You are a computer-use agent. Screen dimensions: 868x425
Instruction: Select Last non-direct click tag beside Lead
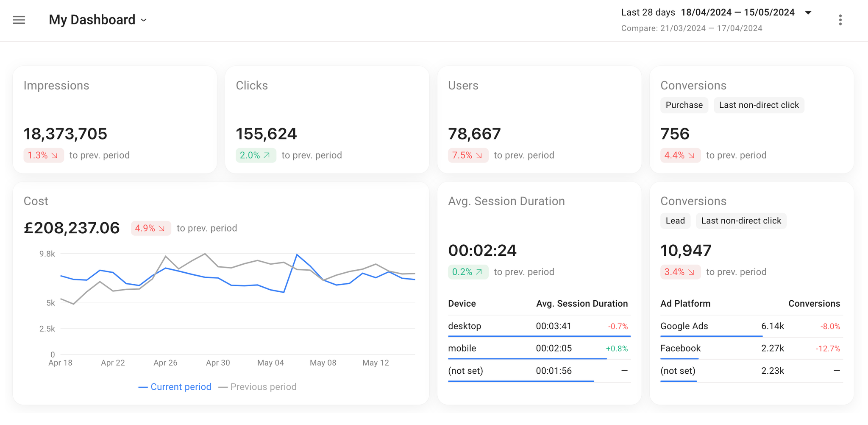(x=741, y=221)
